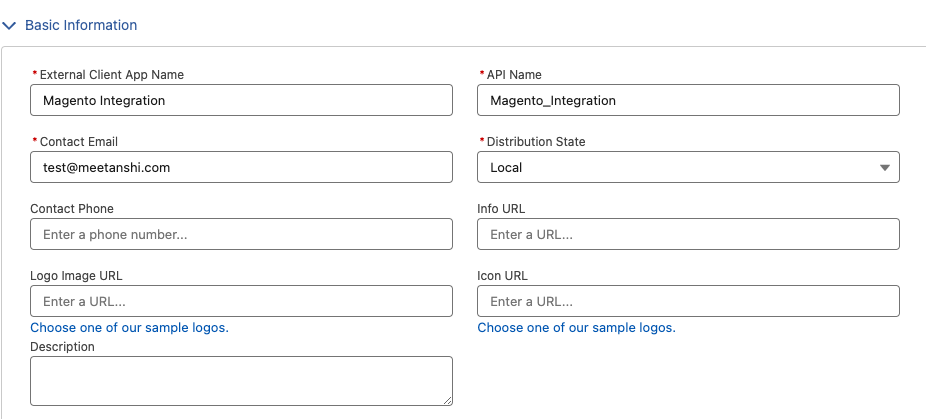Viewport: 926px width, 419px height.
Task: Click the API Name input field
Action: (x=688, y=100)
